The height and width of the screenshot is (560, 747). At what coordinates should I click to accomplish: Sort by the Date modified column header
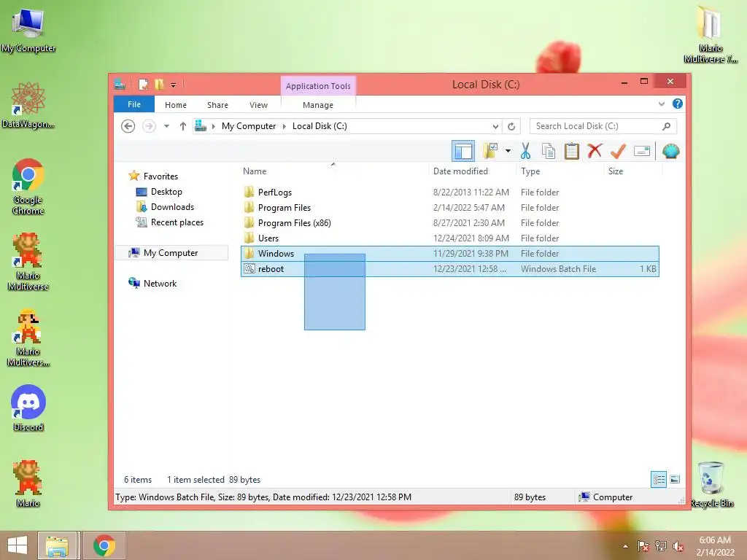(461, 171)
